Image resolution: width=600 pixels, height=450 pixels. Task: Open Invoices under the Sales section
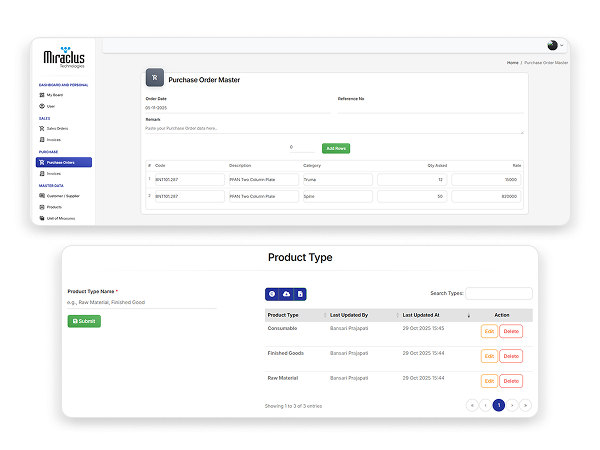50,140
